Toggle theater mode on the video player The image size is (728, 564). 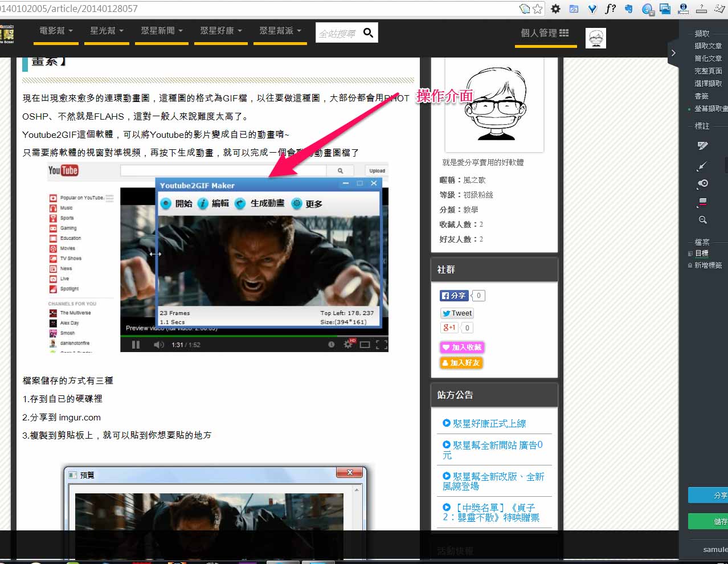(x=365, y=345)
